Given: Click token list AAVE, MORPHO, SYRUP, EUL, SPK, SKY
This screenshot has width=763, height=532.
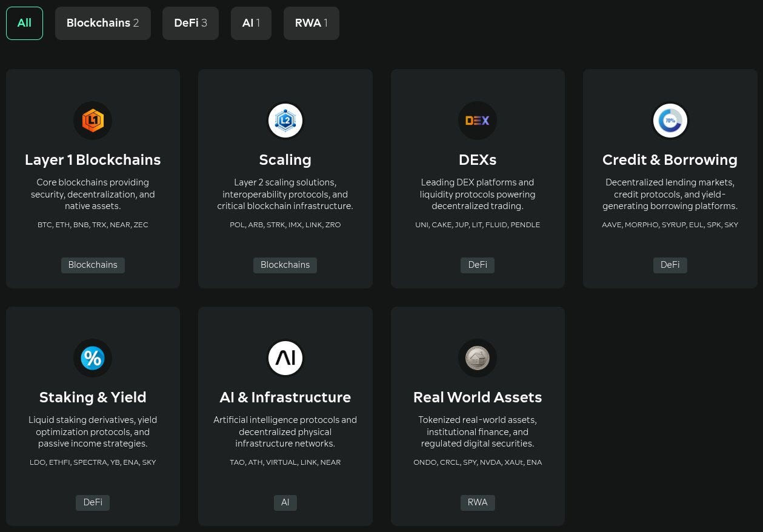Looking at the screenshot, I should (x=670, y=225).
